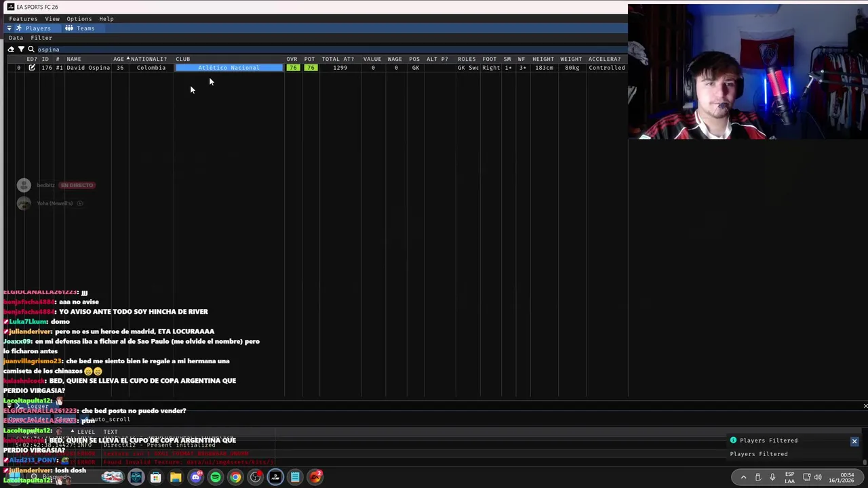Viewport: 868px width, 488px height.
Task: Click the magnifier search icon
Action: pos(31,49)
